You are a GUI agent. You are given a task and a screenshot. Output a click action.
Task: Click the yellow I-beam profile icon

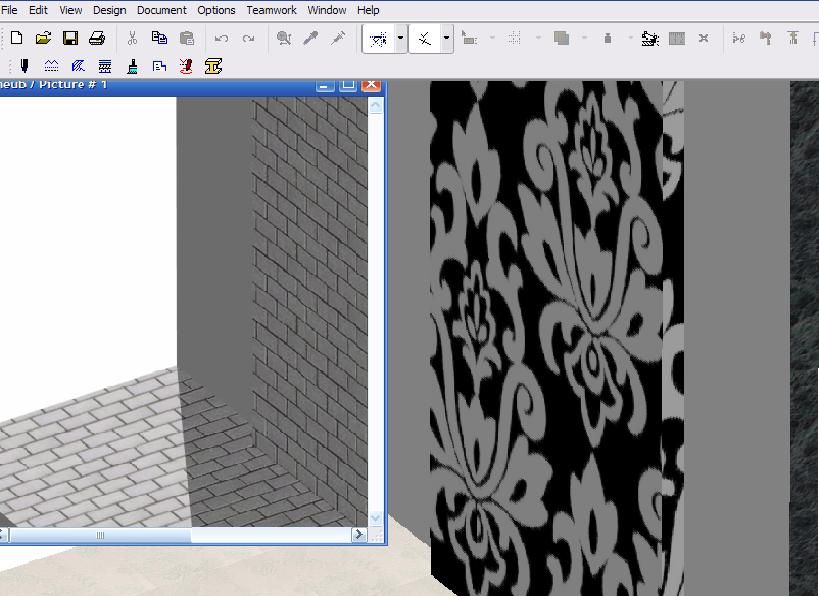pos(213,66)
